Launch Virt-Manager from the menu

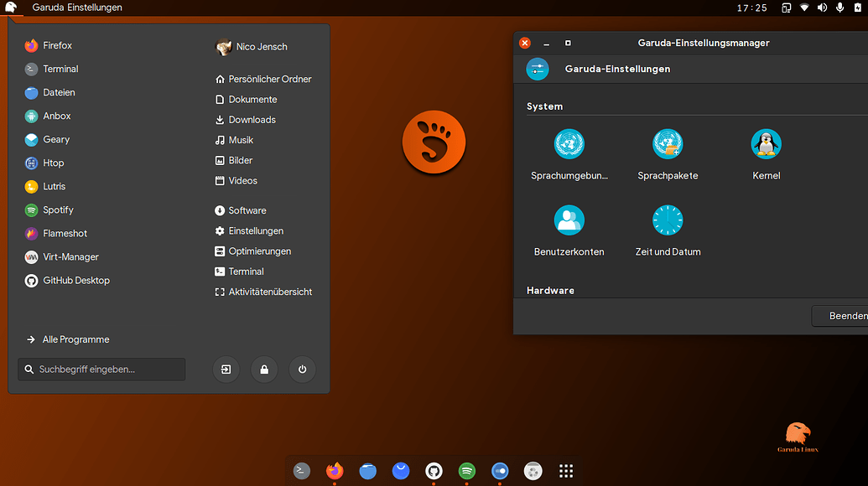point(63,256)
